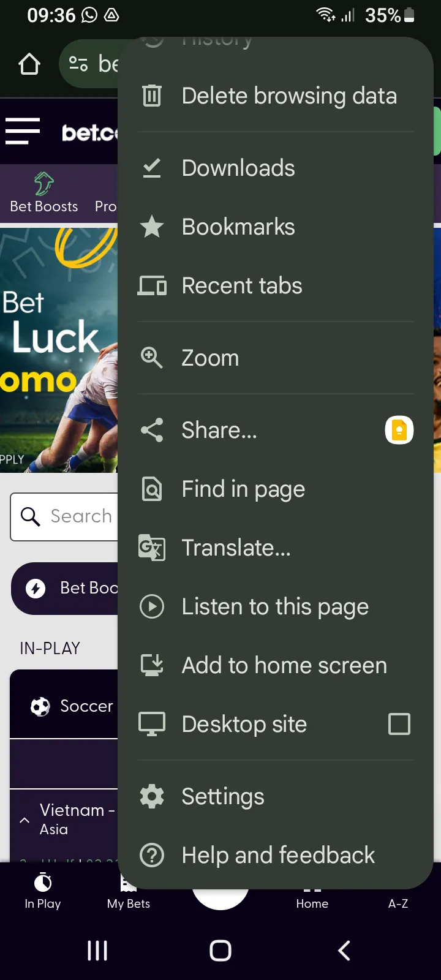Viewport: 441px width, 980px height.
Task: Select the Bookmarks star icon
Action: (x=152, y=227)
